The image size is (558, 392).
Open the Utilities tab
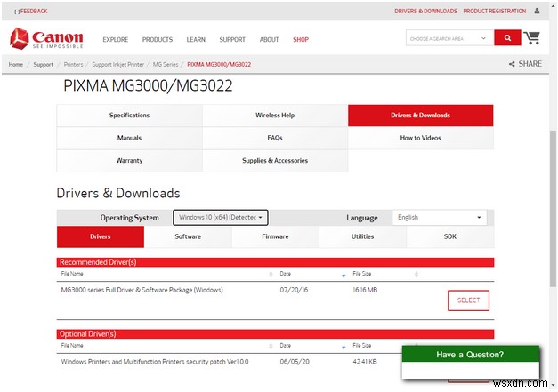pos(362,236)
